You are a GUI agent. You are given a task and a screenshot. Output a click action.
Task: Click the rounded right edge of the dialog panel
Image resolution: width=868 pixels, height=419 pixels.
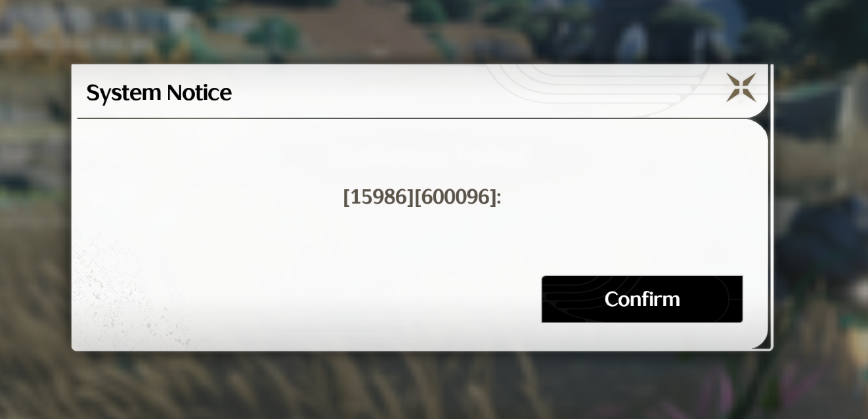[766, 233]
